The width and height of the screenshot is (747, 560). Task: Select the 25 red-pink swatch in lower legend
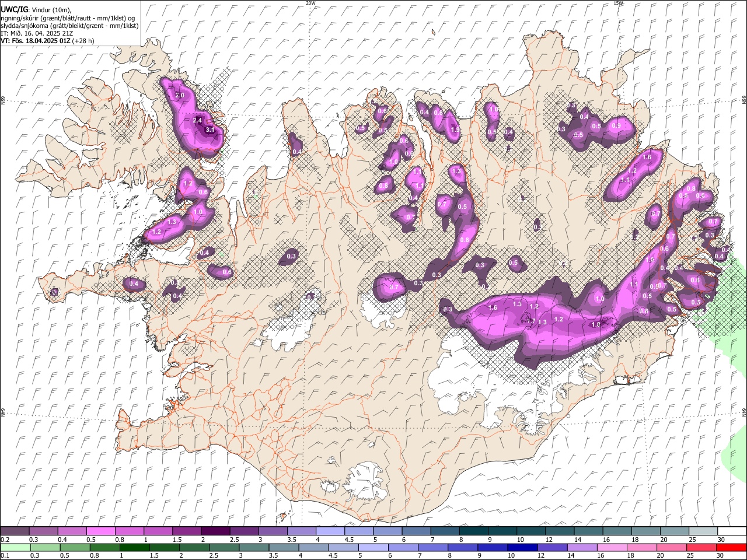click(x=701, y=548)
